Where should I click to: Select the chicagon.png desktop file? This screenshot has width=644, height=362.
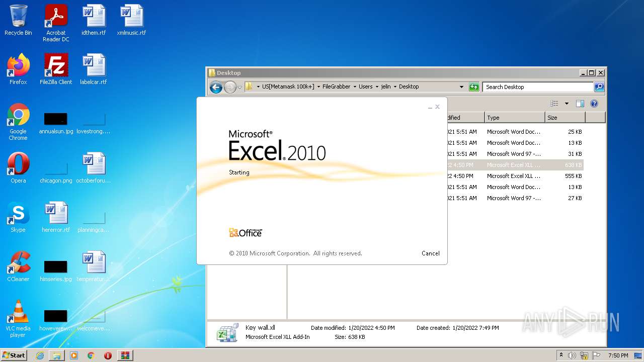coord(56,172)
